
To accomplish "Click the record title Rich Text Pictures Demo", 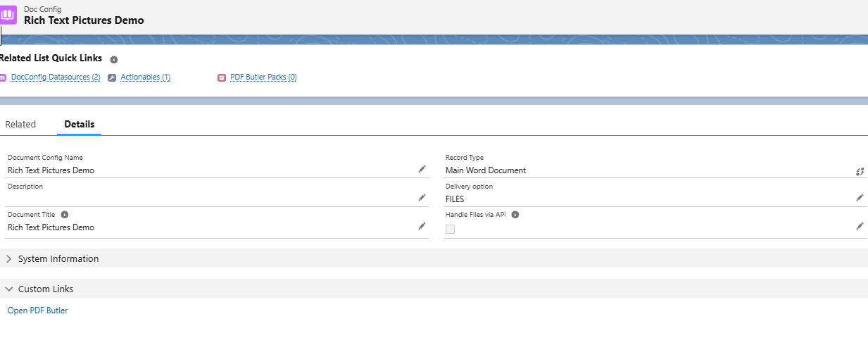I will tap(84, 20).
